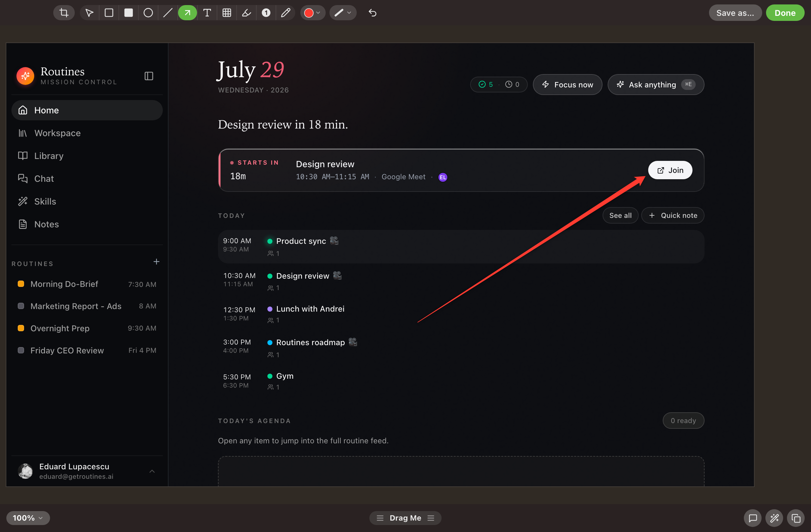811x532 pixels.
Task: Click the 0 ready badge
Action: 683,421
